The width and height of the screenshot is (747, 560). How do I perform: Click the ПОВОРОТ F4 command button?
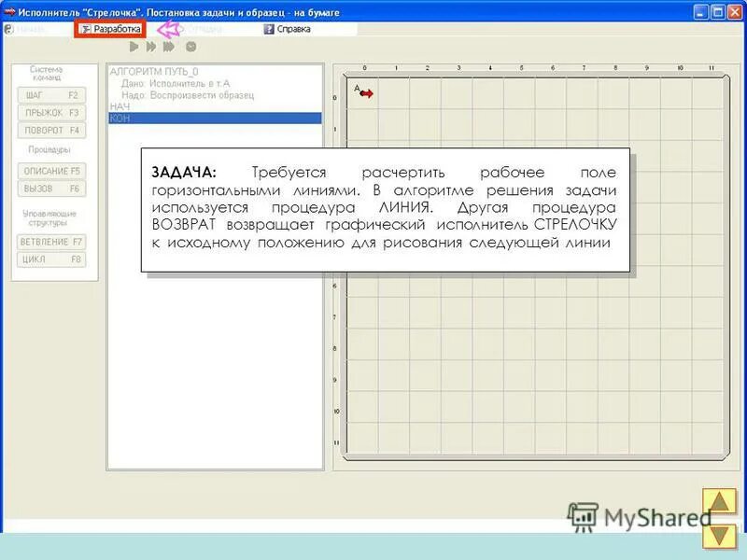point(51,131)
